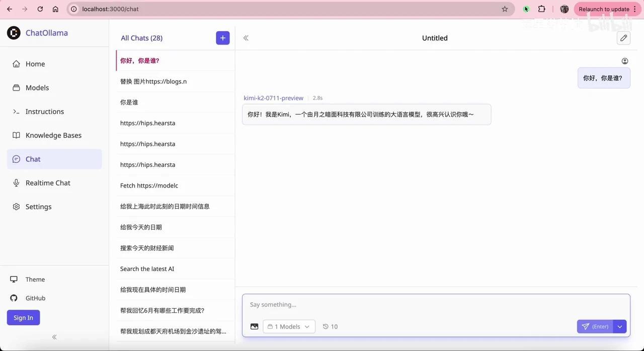
Task: Click Relaunch to update button
Action: pos(608,9)
